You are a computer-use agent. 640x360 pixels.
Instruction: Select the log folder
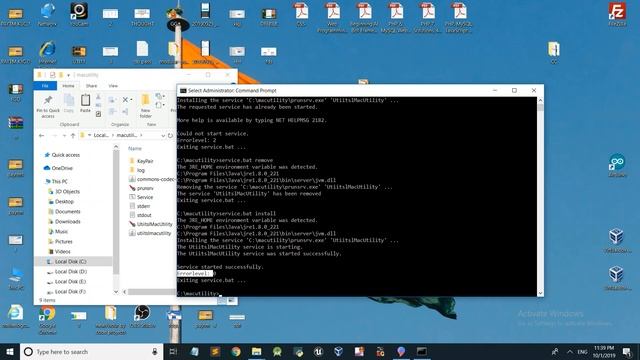coord(141,170)
